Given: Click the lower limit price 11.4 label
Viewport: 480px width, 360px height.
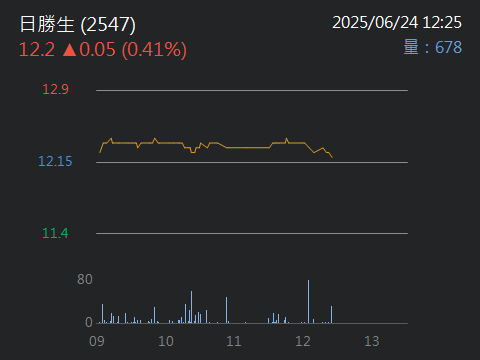Looking at the screenshot, I should tap(55, 233).
